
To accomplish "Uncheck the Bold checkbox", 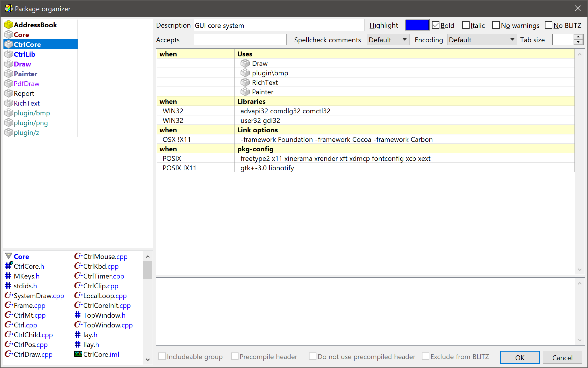I will coord(436,25).
